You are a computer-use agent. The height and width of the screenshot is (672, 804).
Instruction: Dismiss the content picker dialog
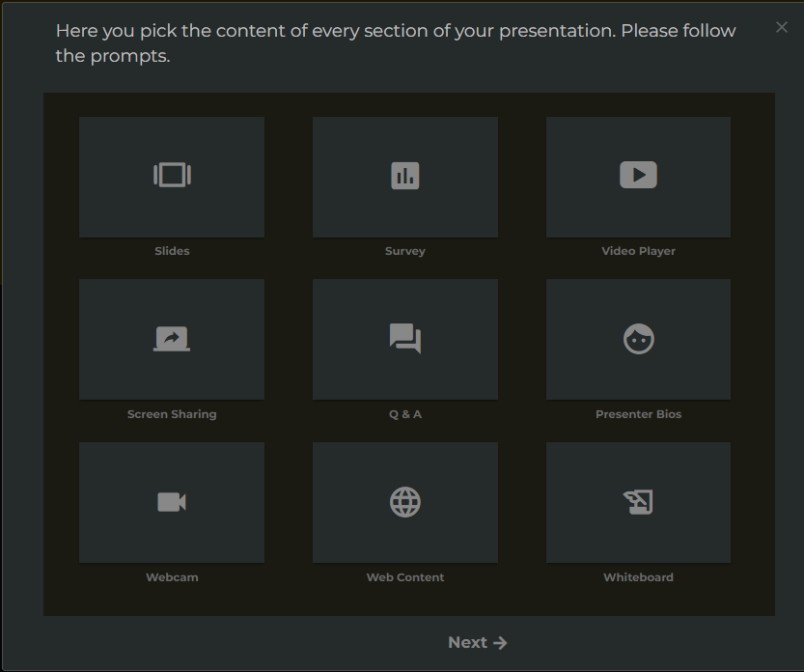(781, 27)
